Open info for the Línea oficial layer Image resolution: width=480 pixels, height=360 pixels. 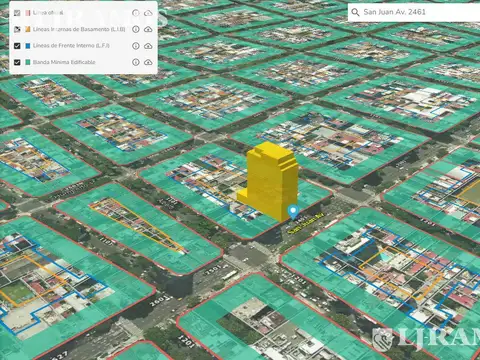coord(136,13)
